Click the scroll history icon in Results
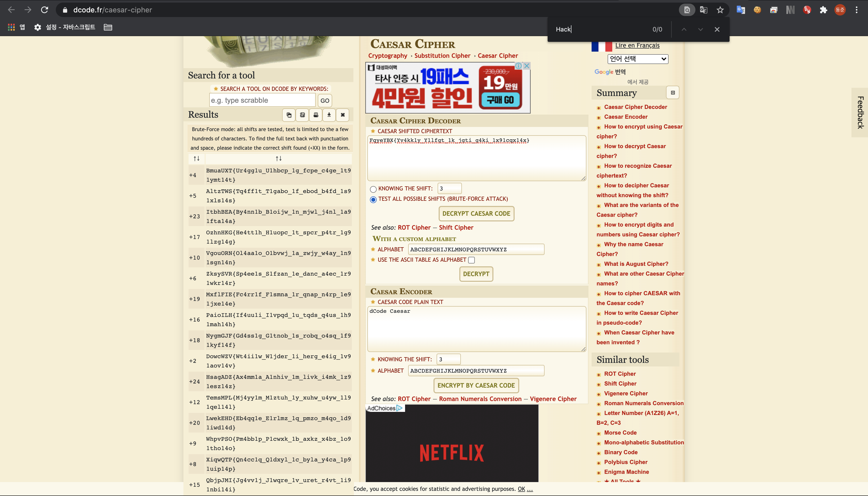 (302, 115)
